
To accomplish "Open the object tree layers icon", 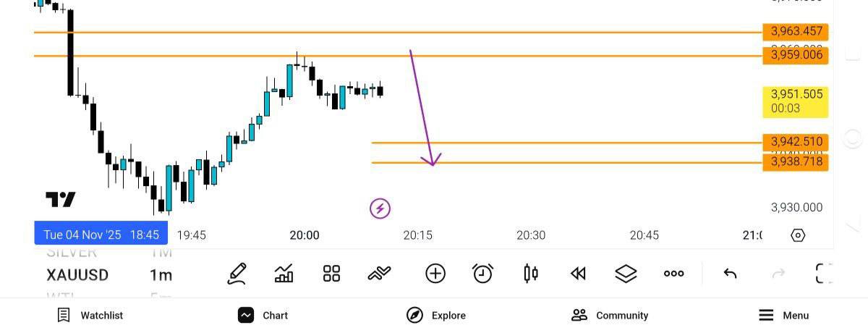I will 626,274.
